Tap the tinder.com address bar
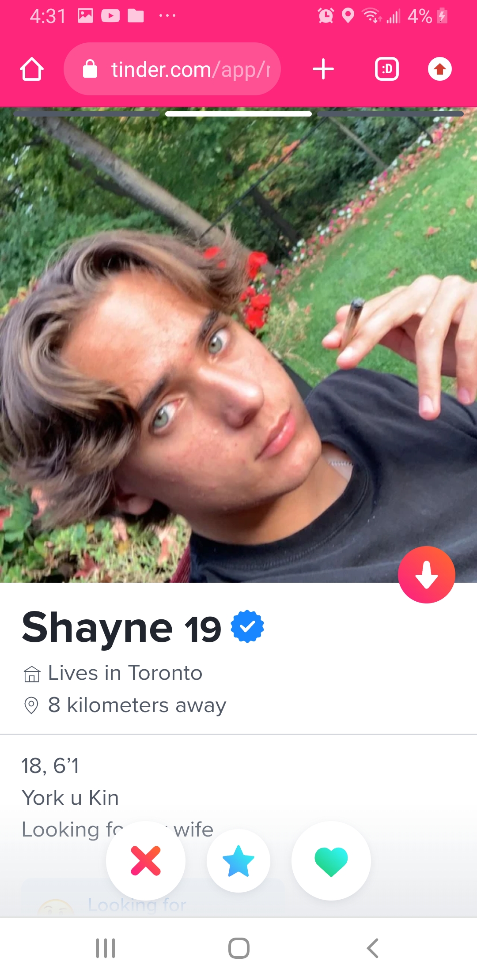477x980 pixels. pyautogui.click(x=172, y=69)
